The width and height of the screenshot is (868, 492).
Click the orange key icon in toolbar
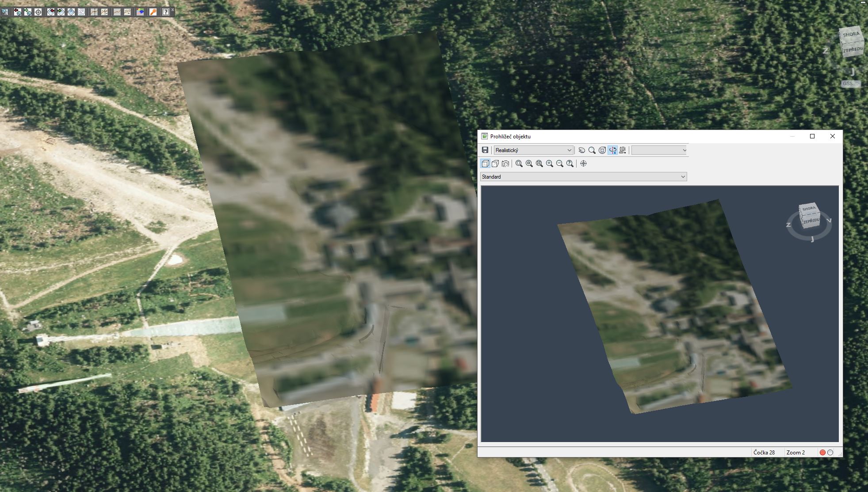coord(153,12)
